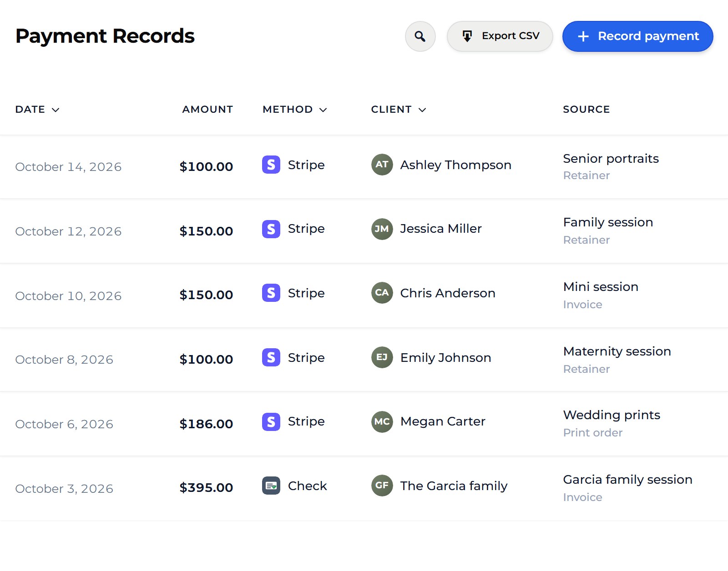This screenshot has width=728, height=571.
Task: Open client Jessica Miller
Action: click(441, 229)
